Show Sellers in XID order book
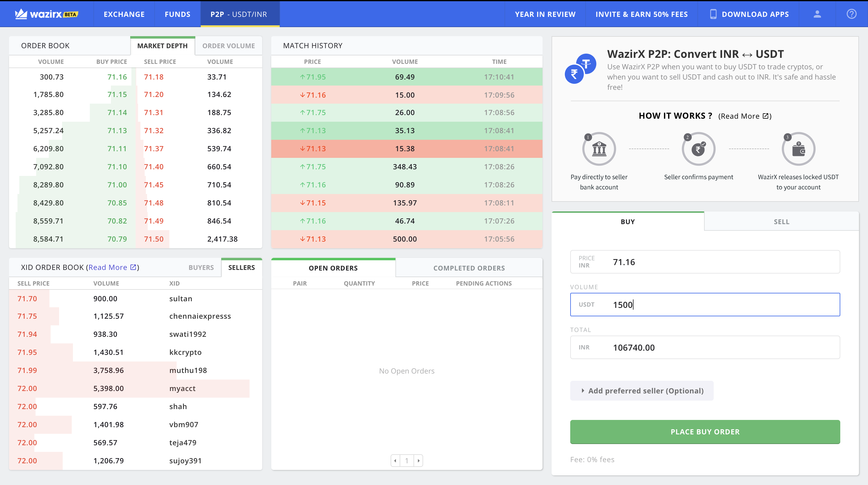The height and width of the screenshot is (485, 868). point(242,268)
